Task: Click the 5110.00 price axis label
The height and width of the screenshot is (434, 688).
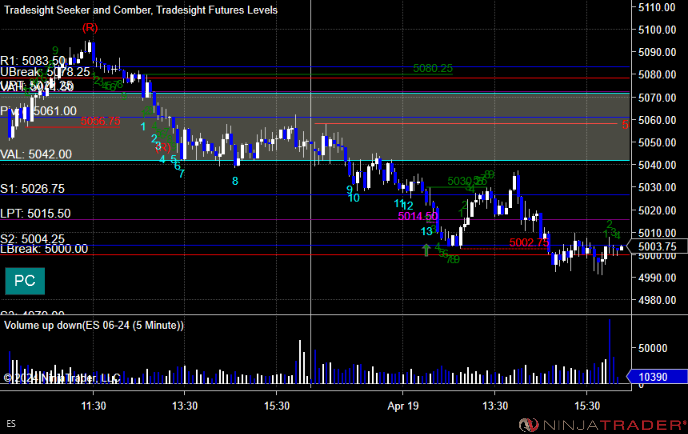Action: coord(657,7)
